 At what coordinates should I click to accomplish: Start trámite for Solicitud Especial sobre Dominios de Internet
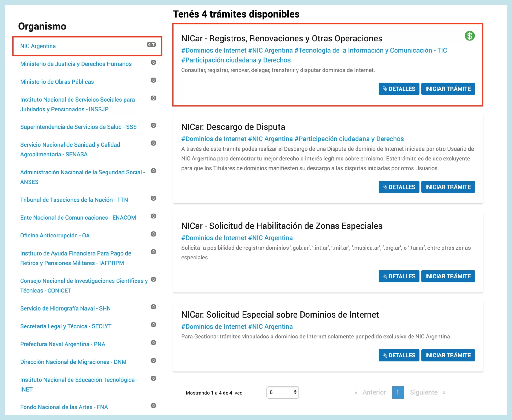tap(448, 355)
